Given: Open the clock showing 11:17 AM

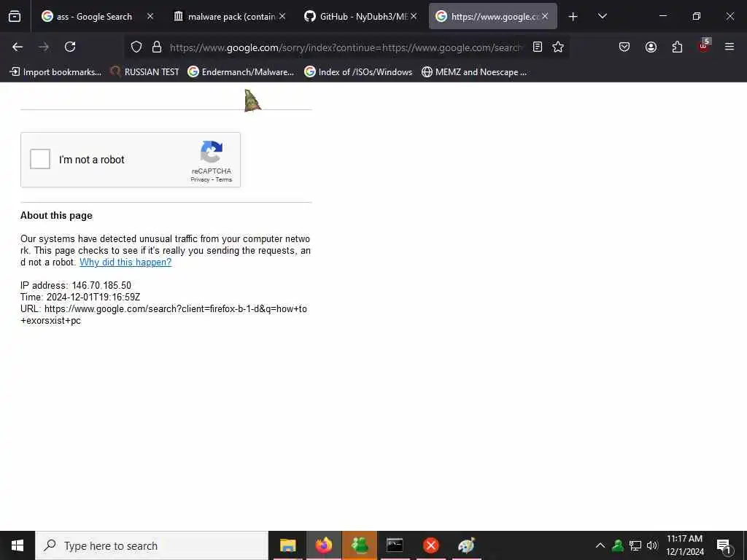Looking at the screenshot, I should 685,545.
